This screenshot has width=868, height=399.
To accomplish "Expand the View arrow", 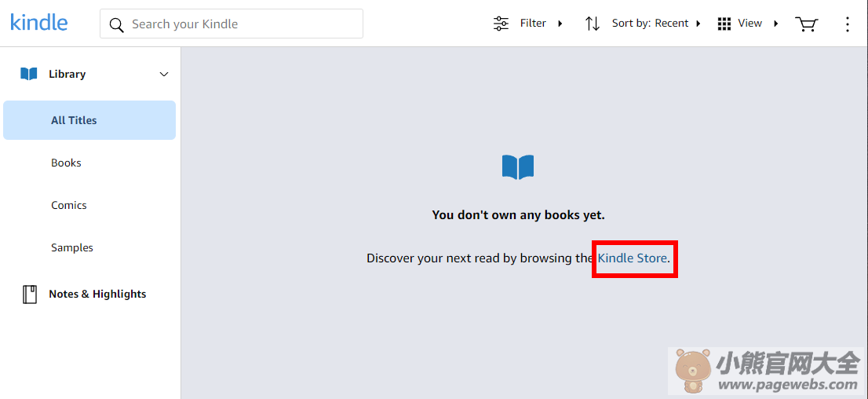I will [776, 24].
